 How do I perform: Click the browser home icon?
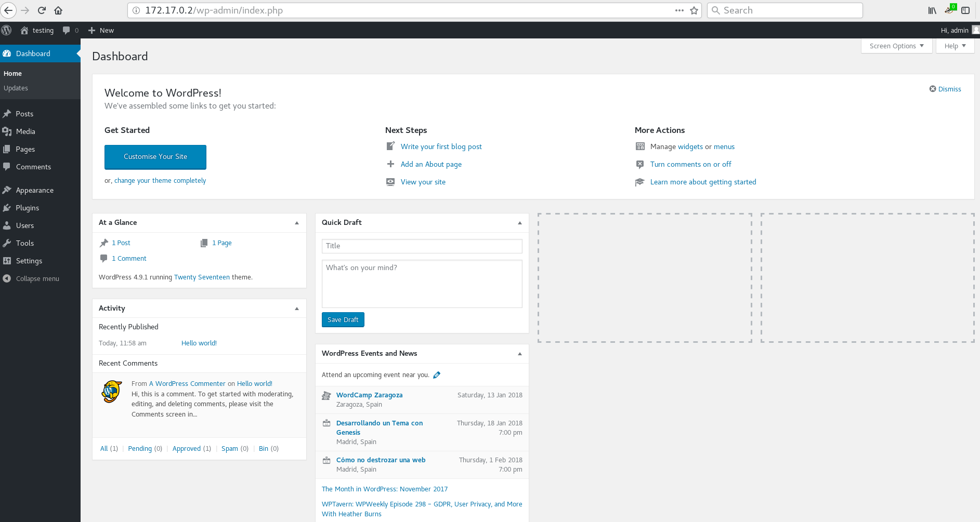(58, 10)
